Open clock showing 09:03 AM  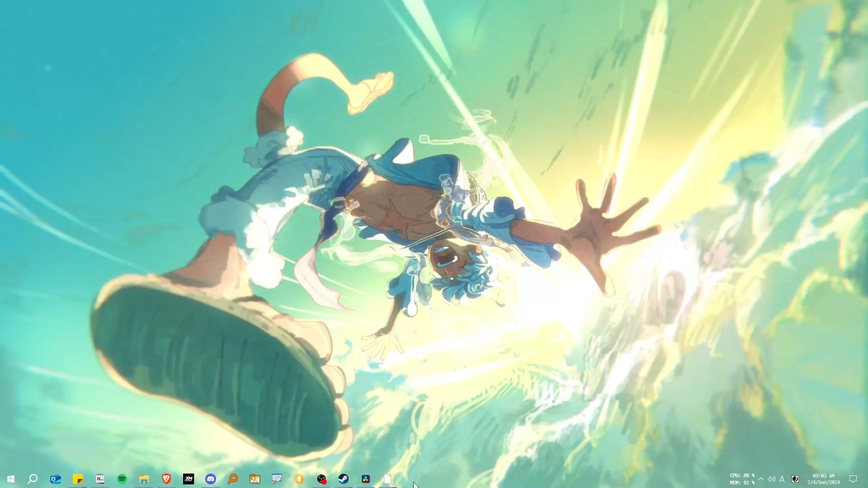[824, 479]
